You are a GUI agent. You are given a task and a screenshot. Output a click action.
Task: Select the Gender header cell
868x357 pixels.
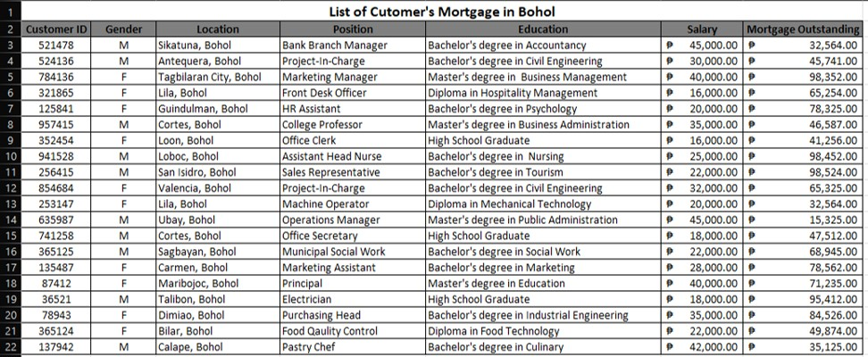(123, 29)
